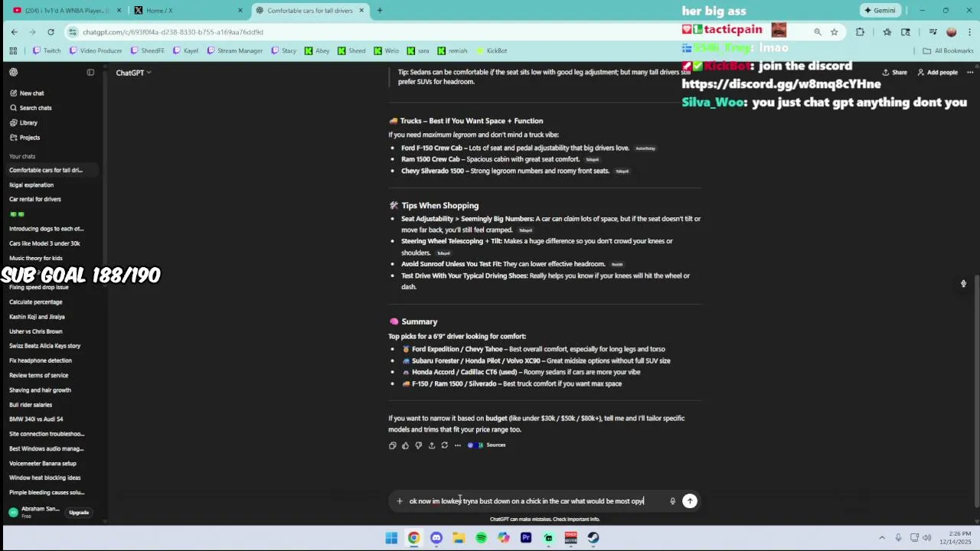Open the Windows Start menu

(391, 538)
